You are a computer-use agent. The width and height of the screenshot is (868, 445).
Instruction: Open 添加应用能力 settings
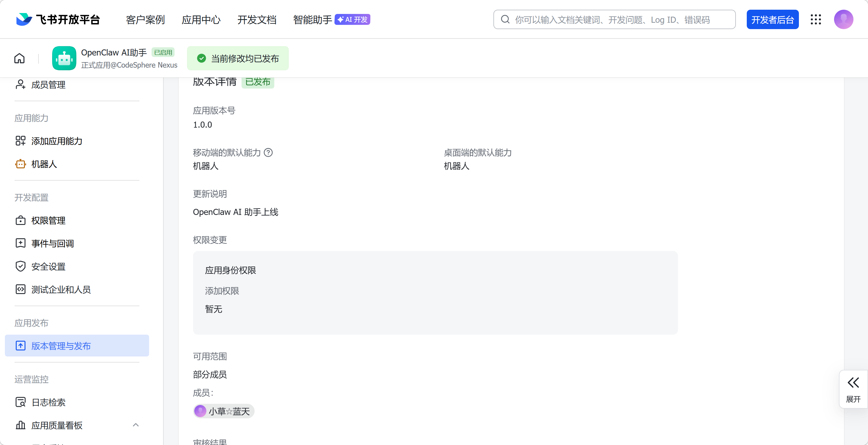57,141
